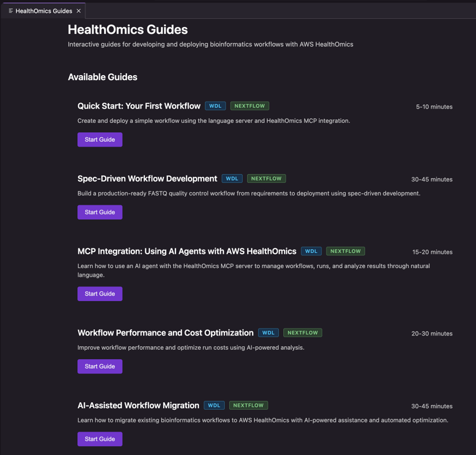Click the 30-45 minutes label for Spec-Driven guide
The width and height of the screenshot is (476, 455).
click(x=432, y=179)
